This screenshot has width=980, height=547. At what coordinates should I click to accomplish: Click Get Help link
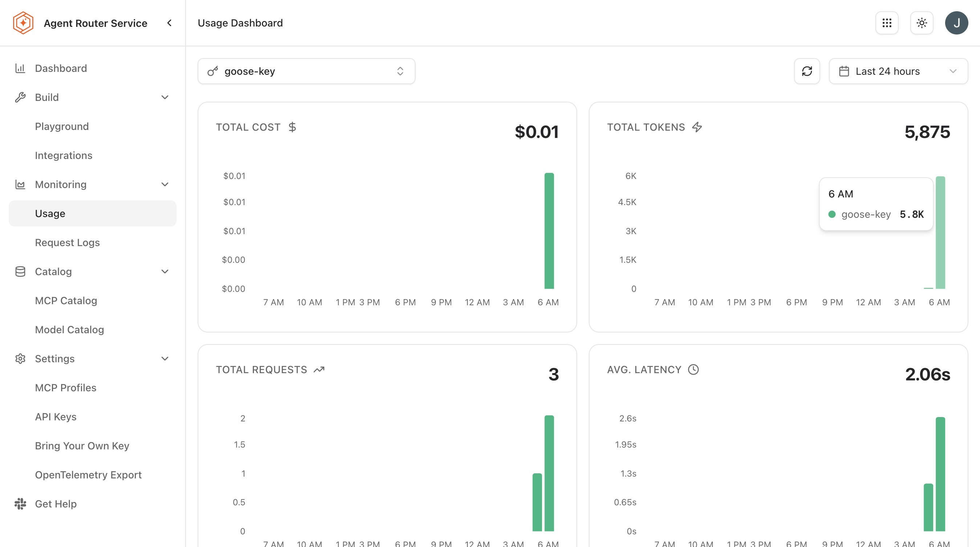(93, 504)
